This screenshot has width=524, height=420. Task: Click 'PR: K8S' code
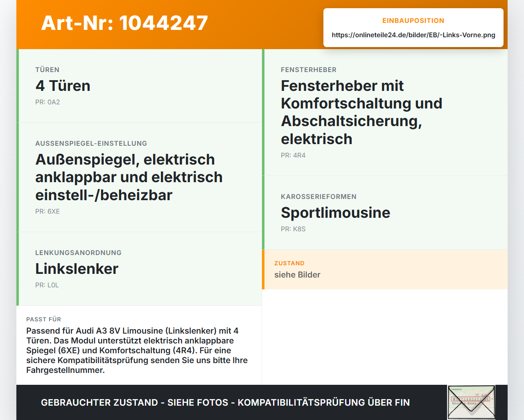(x=293, y=229)
